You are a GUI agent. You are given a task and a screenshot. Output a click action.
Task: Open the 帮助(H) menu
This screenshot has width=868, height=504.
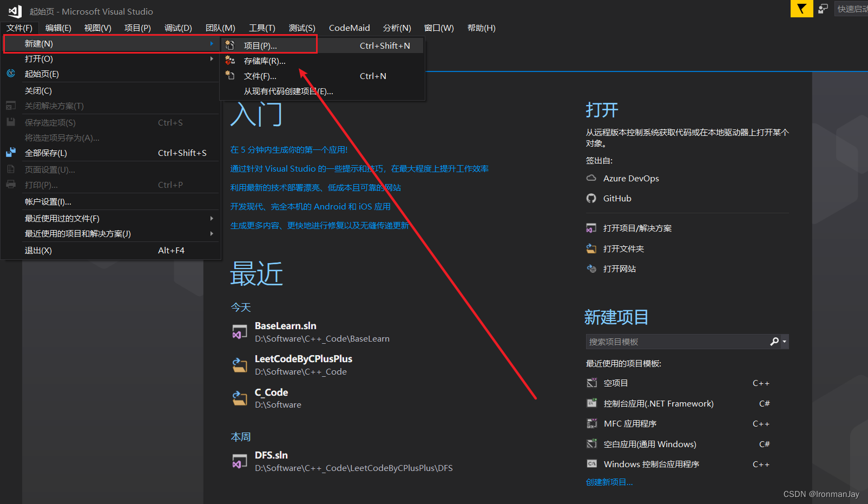point(482,28)
